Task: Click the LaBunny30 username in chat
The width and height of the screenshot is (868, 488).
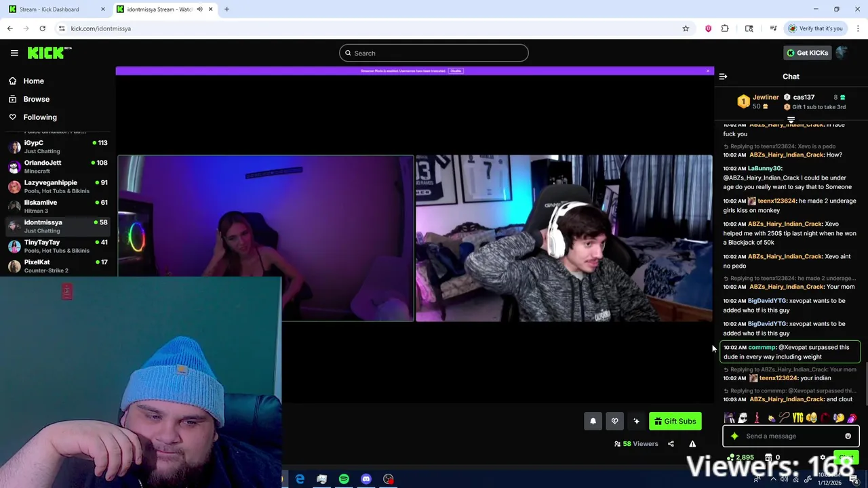Action: tap(765, 168)
